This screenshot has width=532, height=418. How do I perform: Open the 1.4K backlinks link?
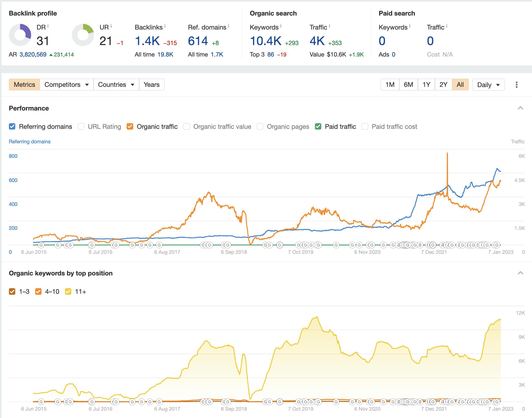(x=147, y=41)
